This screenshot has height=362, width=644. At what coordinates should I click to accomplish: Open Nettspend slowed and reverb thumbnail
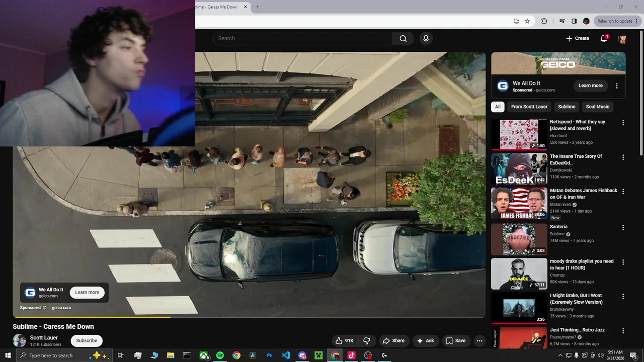coord(519,134)
